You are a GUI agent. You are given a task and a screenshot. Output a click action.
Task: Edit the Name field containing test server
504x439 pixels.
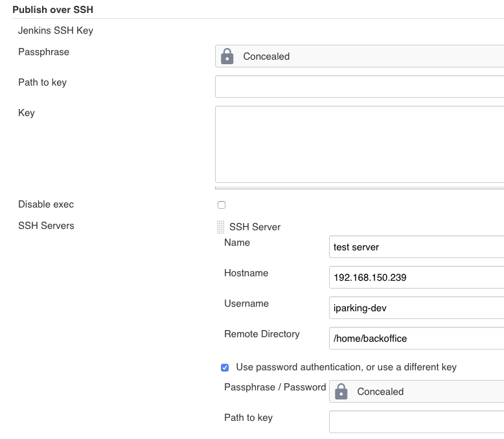point(417,247)
